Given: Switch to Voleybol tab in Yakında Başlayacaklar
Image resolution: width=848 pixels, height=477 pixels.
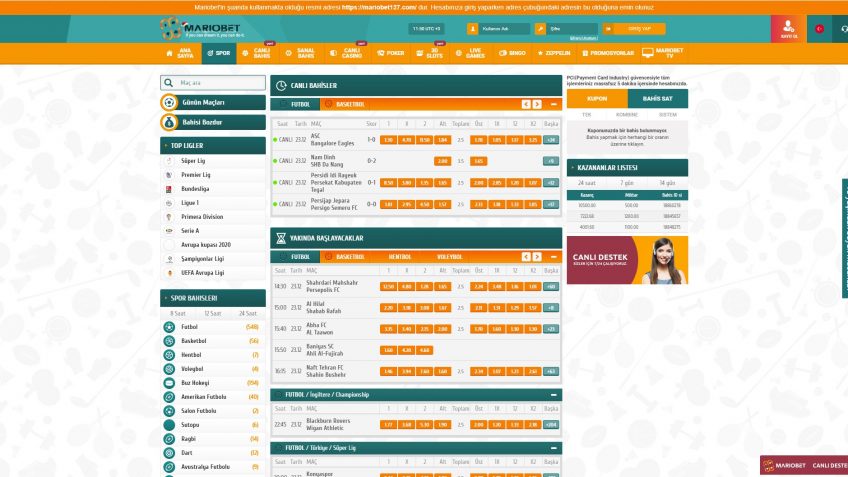Looking at the screenshot, I should coord(449,257).
